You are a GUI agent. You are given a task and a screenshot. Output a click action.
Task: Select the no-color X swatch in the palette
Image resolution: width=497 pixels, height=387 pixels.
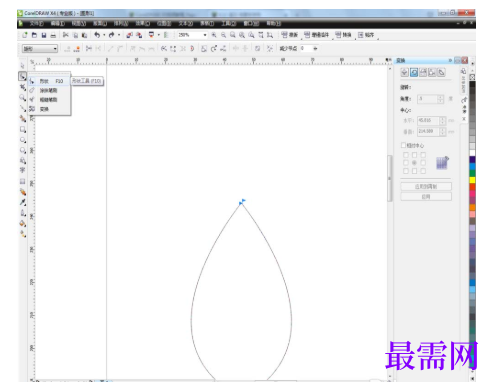472,77
